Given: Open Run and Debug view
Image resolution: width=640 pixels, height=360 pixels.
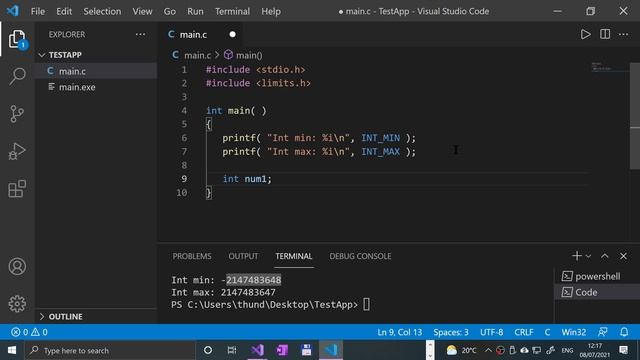Looking at the screenshot, I should (17, 151).
